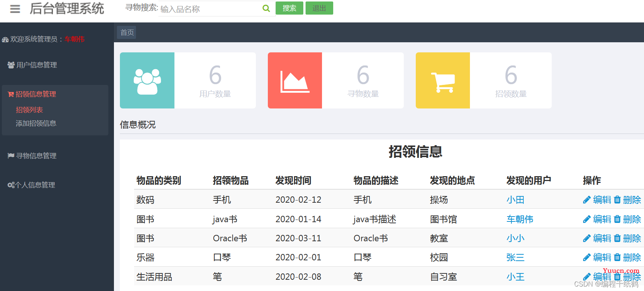Image resolution: width=644 pixels, height=291 pixels.
Task: Click the 发现的地点 column header
Action: 452,181
